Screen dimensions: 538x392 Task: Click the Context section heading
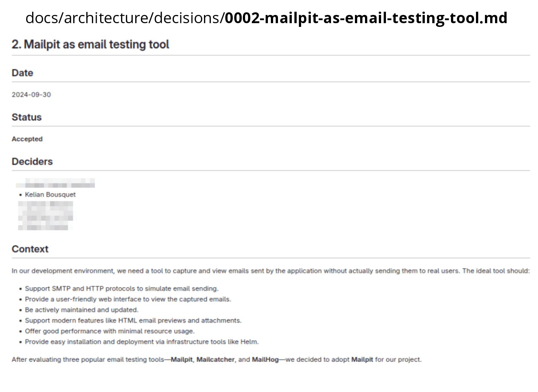[x=30, y=249]
